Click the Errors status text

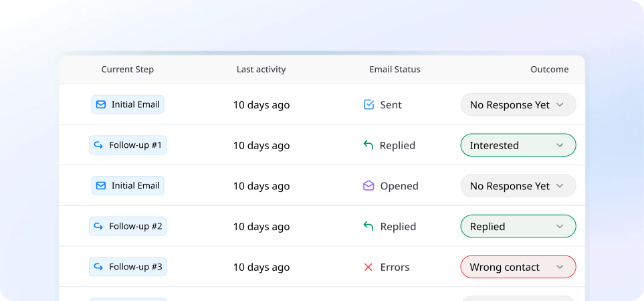click(x=395, y=268)
